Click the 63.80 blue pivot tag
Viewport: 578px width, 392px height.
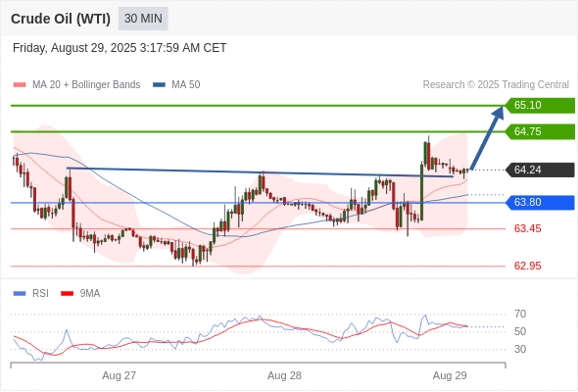[540, 203]
